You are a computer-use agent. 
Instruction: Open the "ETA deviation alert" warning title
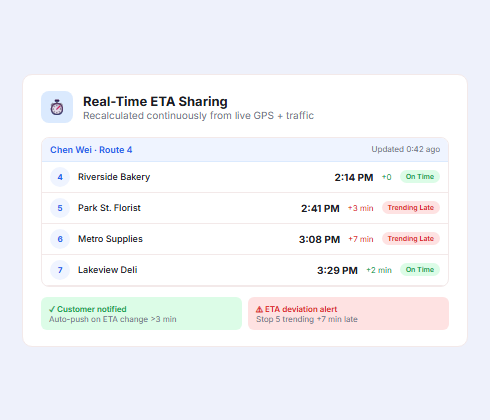click(x=297, y=309)
